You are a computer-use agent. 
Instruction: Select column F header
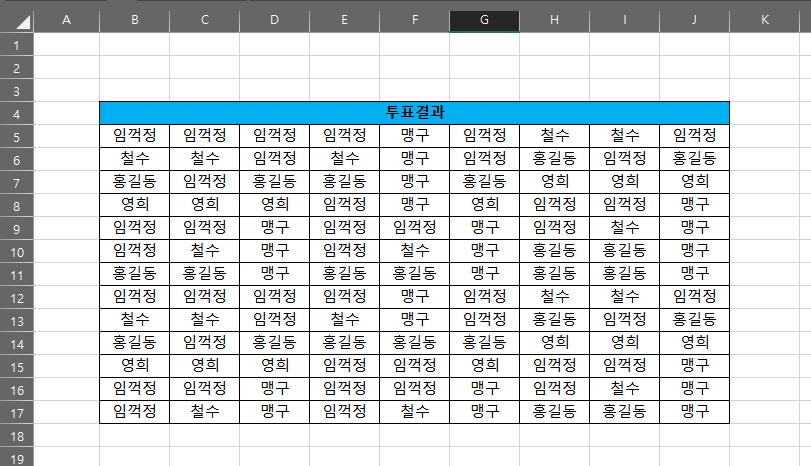414,20
